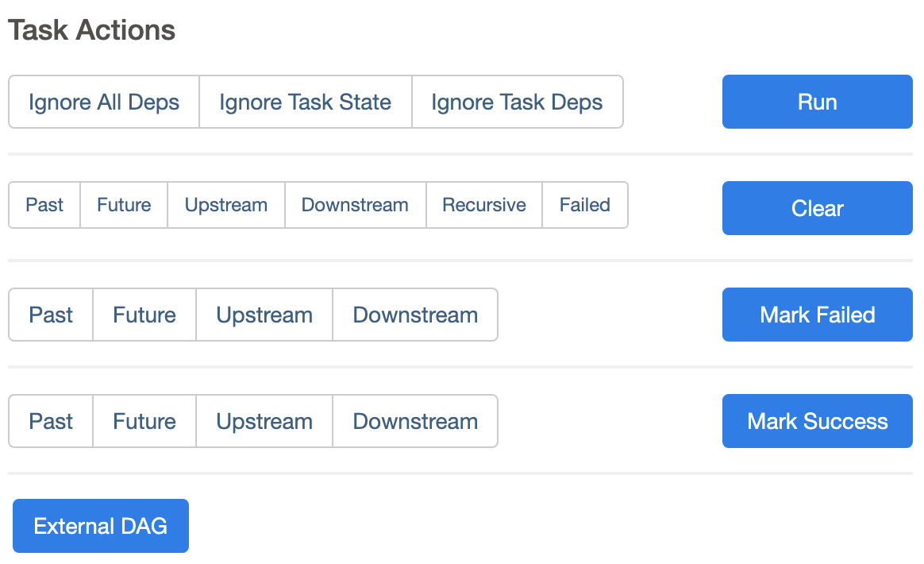Toggle Future in the Clear options row

coord(123,205)
